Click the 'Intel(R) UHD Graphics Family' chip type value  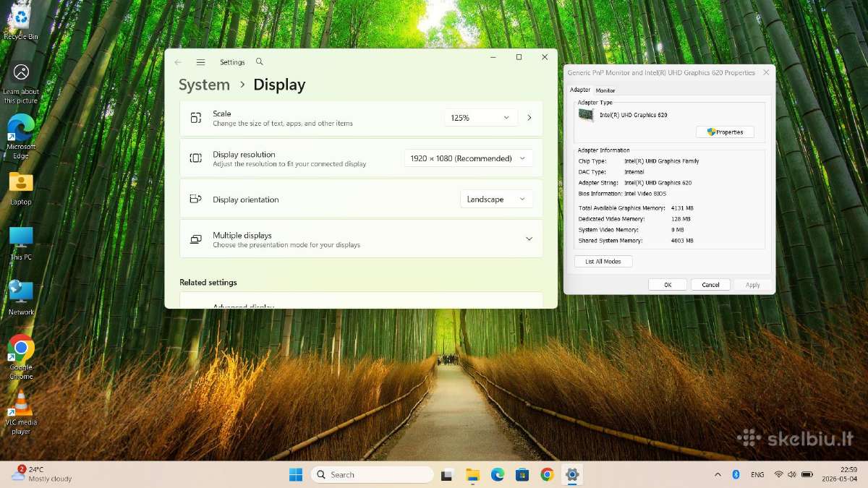(x=662, y=161)
